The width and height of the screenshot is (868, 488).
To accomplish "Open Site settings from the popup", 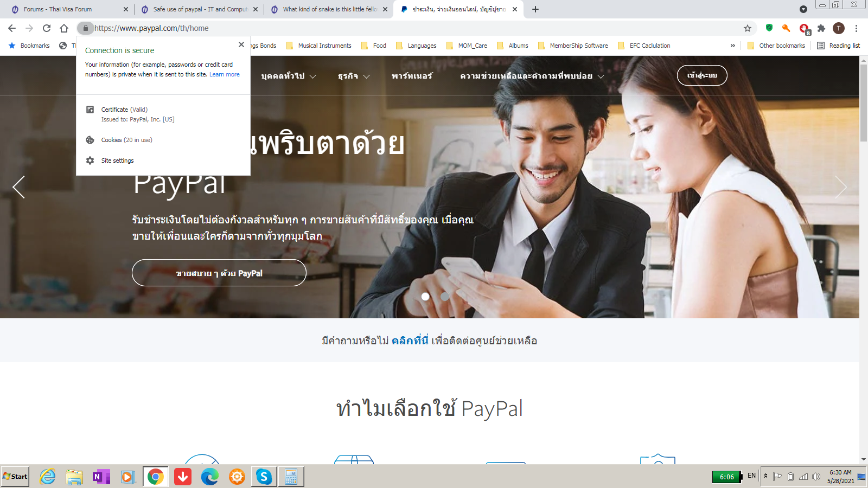I will click(163, 160).
